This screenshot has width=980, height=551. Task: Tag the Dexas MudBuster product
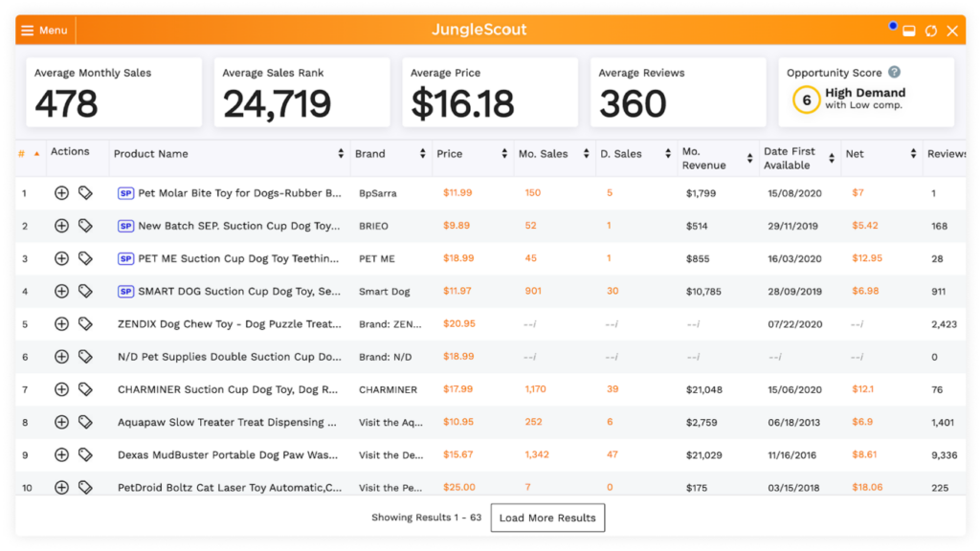click(x=85, y=454)
